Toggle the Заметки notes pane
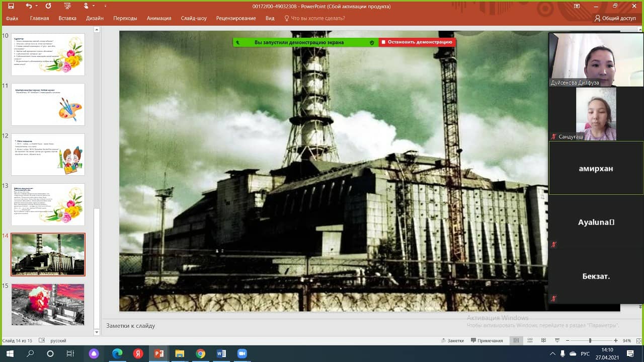The height and width of the screenshot is (362, 644). tap(452, 341)
